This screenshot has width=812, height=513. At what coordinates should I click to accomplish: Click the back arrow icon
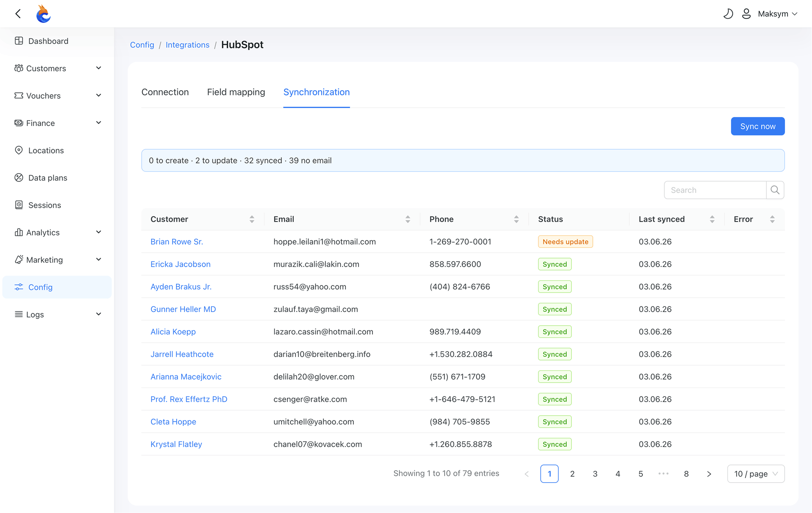pos(18,14)
